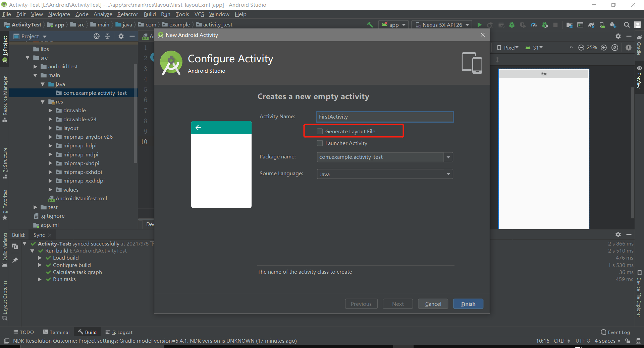Run app with green play icon
The height and width of the screenshot is (348, 644).
pyautogui.click(x=479, y=25)
